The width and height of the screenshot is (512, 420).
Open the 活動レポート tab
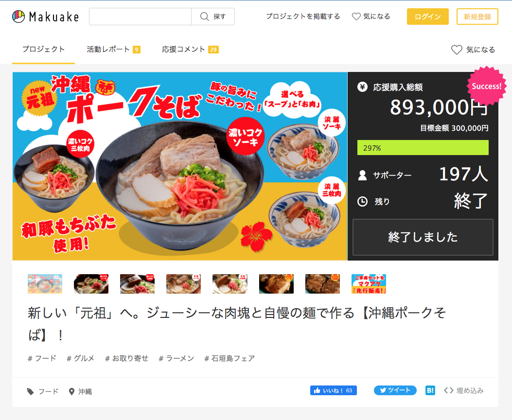click(113, 49)
